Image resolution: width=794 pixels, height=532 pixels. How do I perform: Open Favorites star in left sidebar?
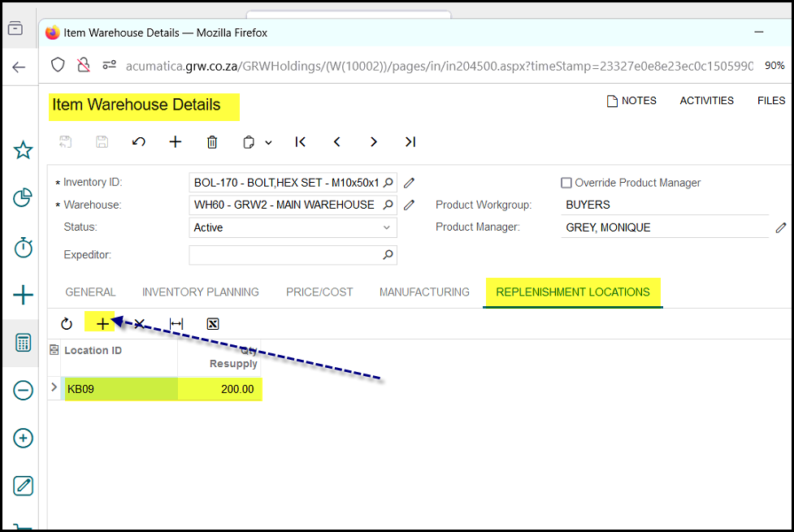[x=24, y=150]
